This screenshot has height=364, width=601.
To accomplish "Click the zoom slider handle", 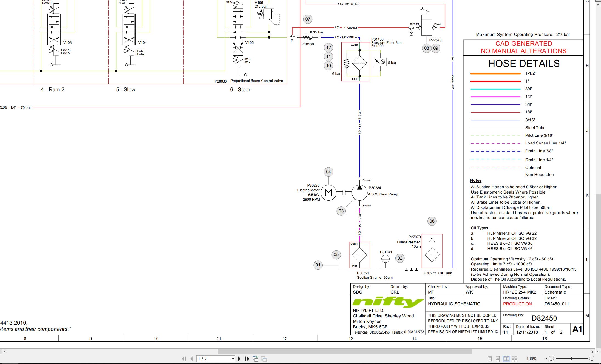I will click(x=572, y=358).
